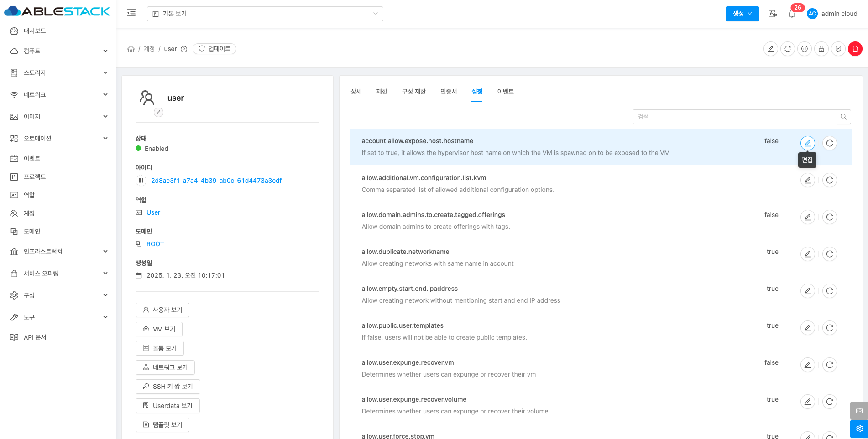Switch to the 제한 tab

382,92
